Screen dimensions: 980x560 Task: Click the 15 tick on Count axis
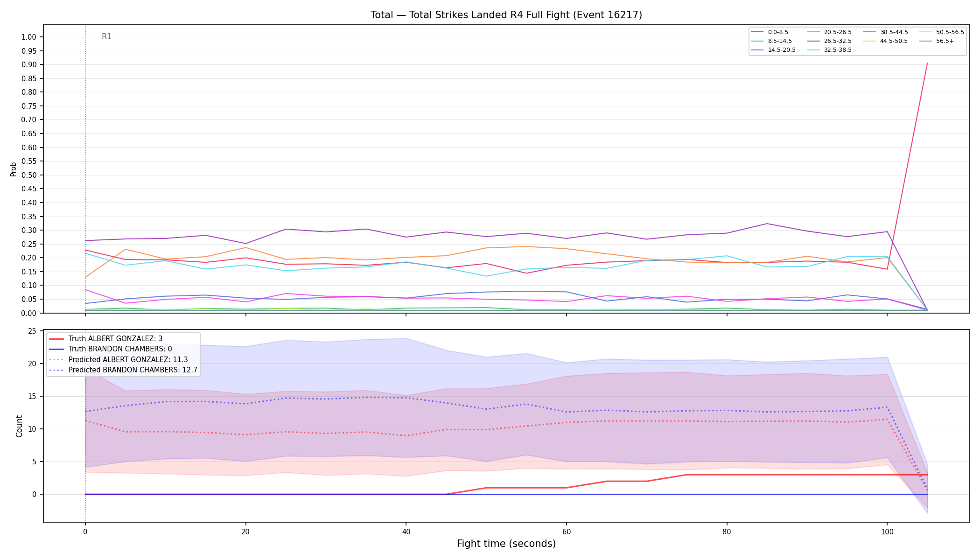[x=32, y=397]
